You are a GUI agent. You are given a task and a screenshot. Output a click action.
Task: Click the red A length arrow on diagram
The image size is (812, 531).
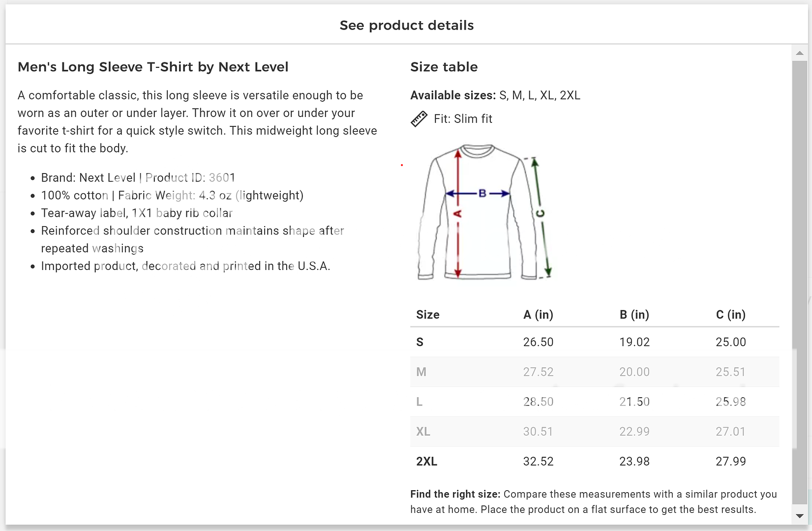458,214
